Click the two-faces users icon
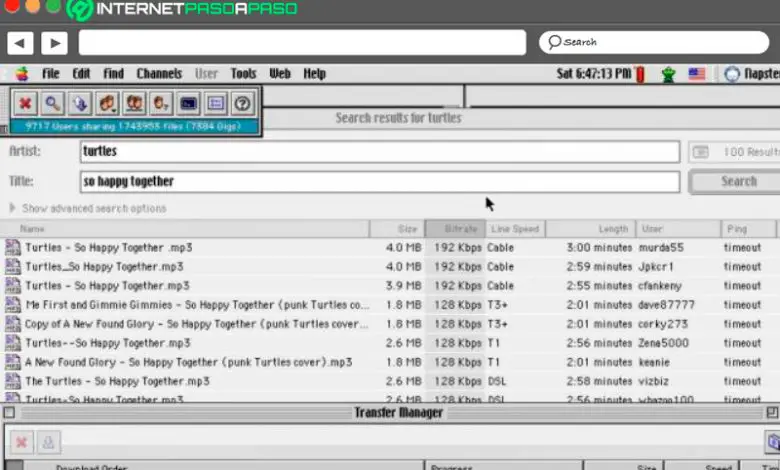The width and height of the screenshot is (780, 470). coord(134,103)
